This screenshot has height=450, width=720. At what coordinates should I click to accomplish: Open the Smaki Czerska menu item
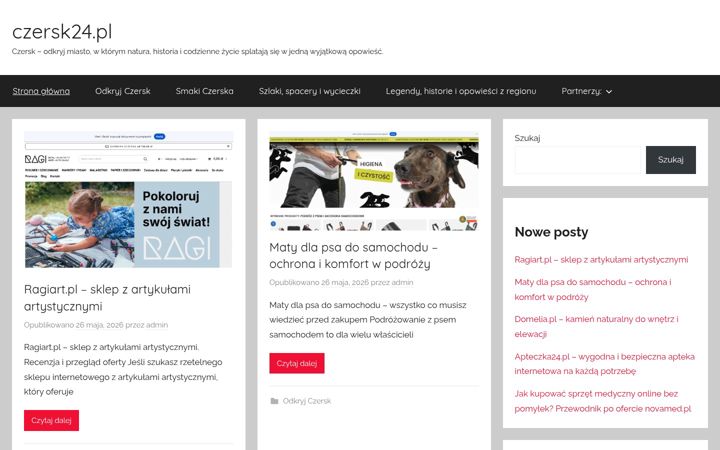204,91
